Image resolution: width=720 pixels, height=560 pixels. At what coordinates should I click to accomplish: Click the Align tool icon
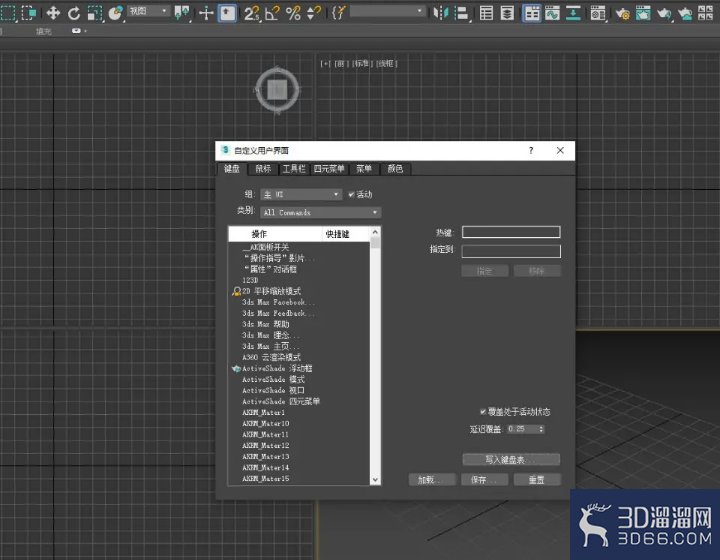461,13
